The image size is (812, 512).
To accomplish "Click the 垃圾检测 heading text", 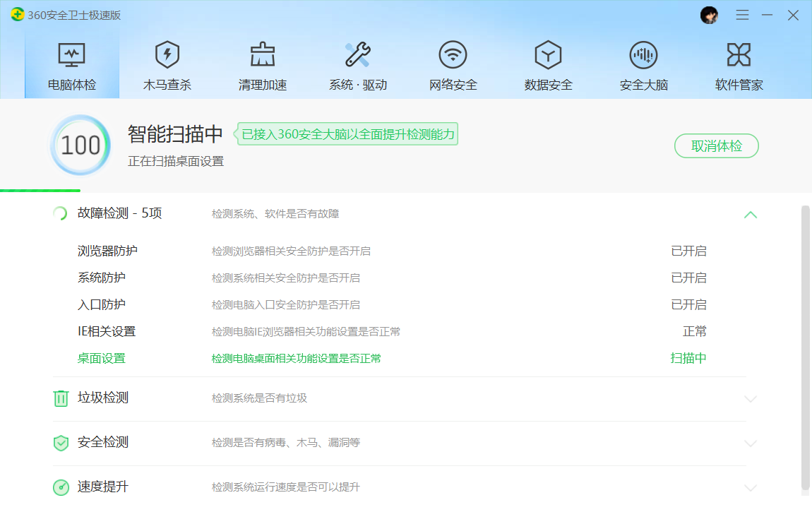I will 102,398.
